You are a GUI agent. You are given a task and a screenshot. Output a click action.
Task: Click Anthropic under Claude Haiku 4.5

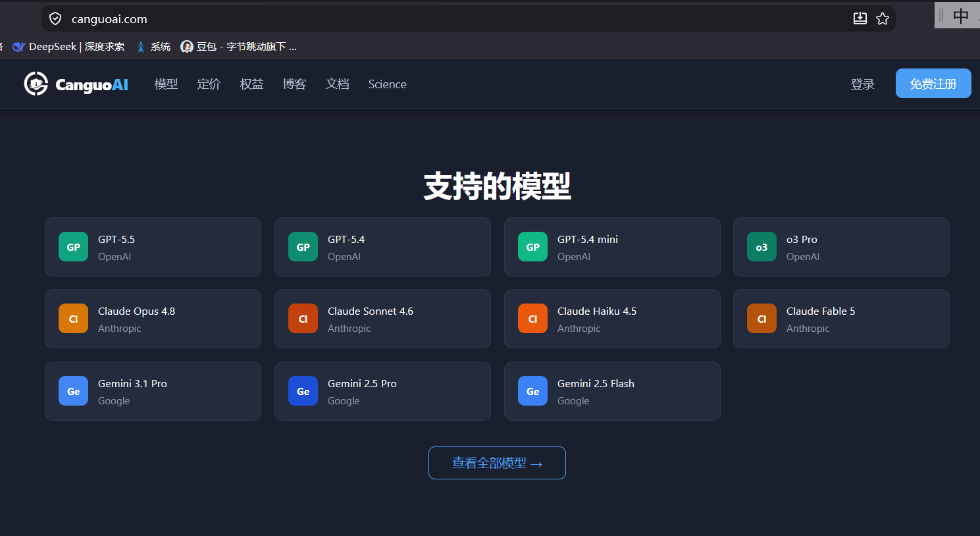(579, 329)
